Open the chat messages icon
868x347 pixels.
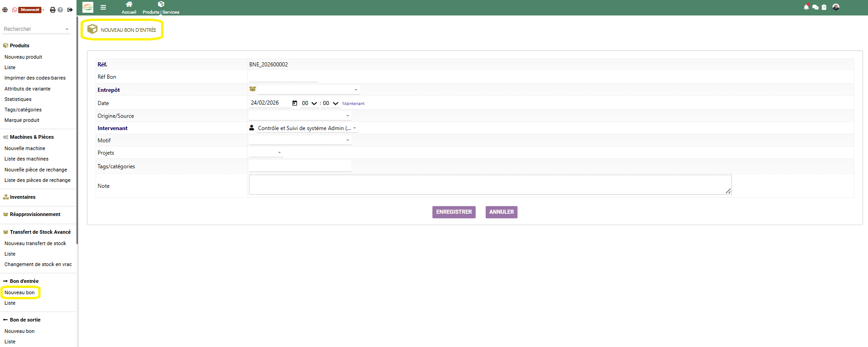(815, 7)
